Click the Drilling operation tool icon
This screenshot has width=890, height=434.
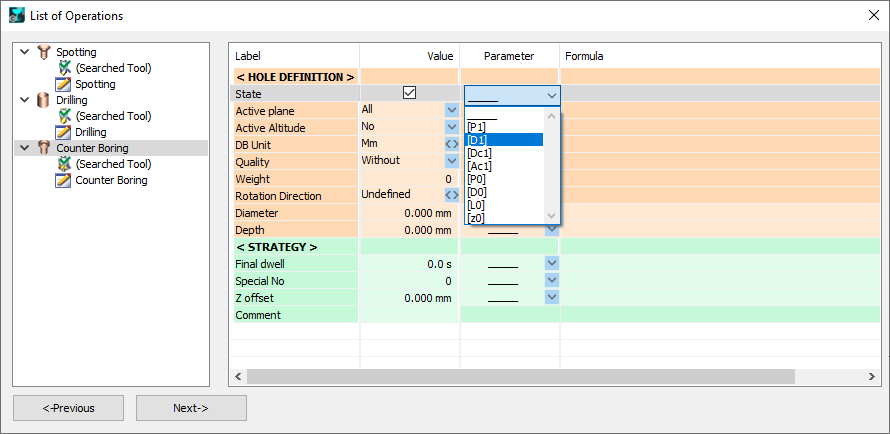pyautogui.click(x=43, y=100)
